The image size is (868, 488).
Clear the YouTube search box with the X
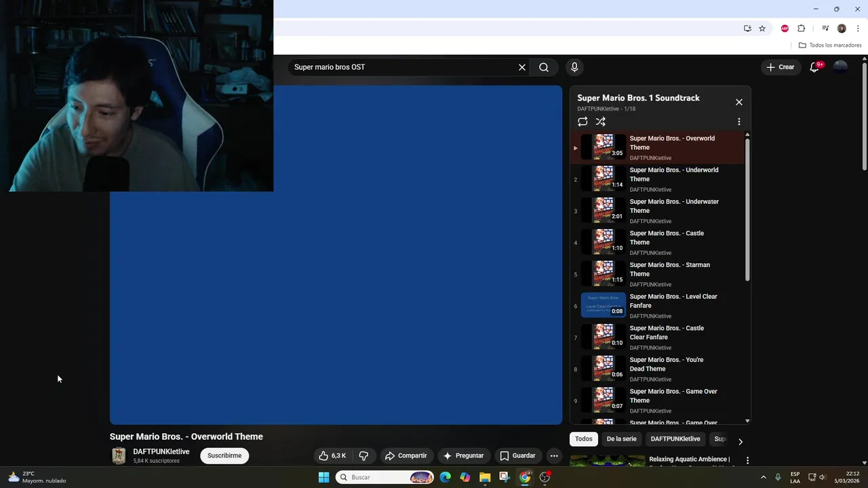(522, 67)
